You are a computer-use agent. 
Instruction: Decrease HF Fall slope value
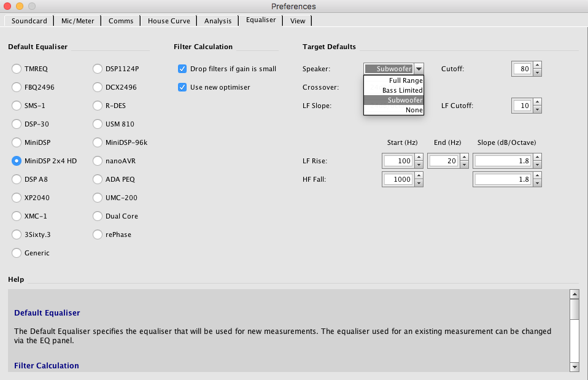(x=538, y=183)
